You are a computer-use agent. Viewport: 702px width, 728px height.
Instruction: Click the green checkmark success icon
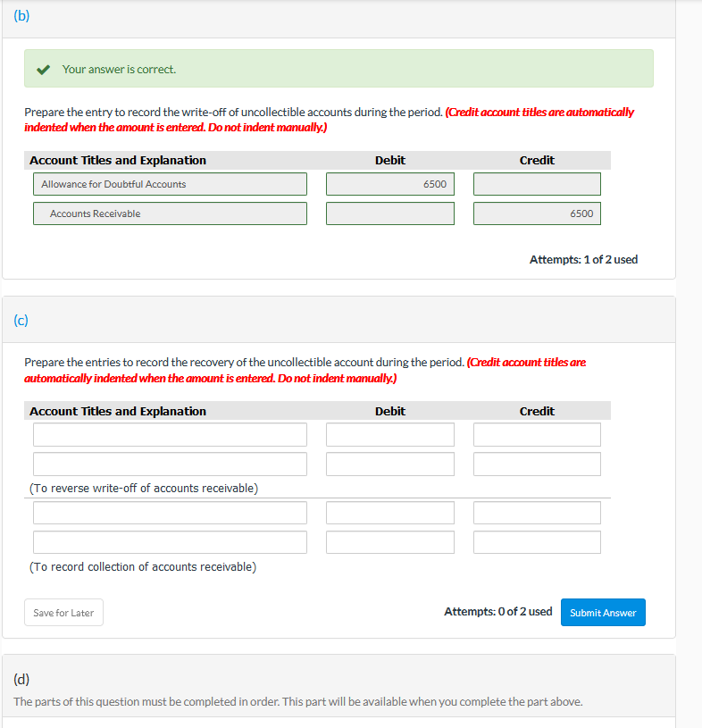[x=42, y=67]
